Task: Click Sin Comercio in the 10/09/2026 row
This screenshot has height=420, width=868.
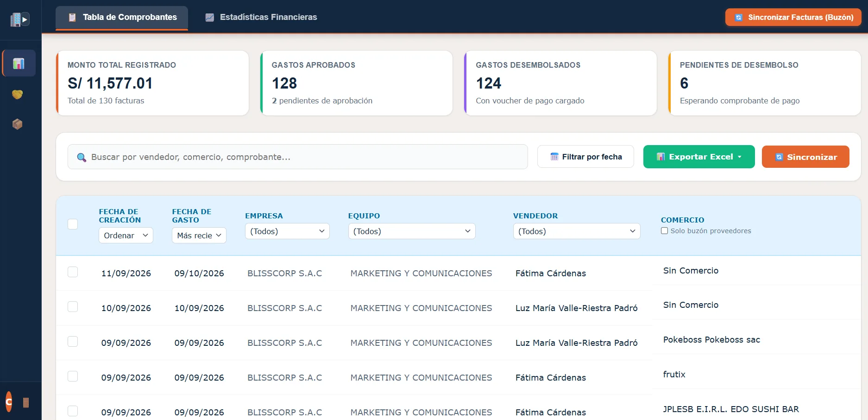Action: pos(691,305)
